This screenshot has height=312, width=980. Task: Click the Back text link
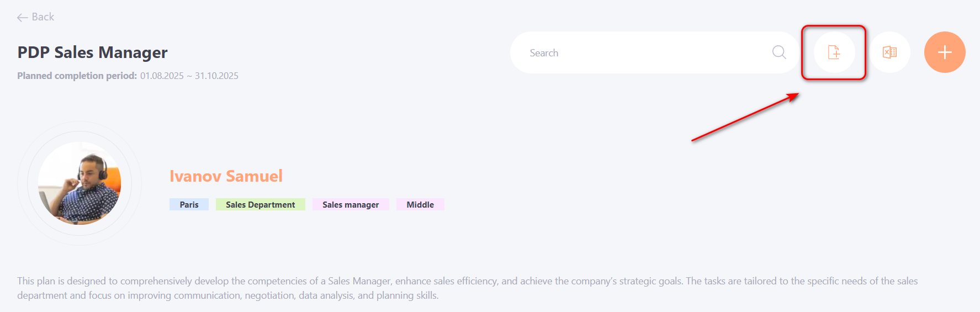(43, 17)
